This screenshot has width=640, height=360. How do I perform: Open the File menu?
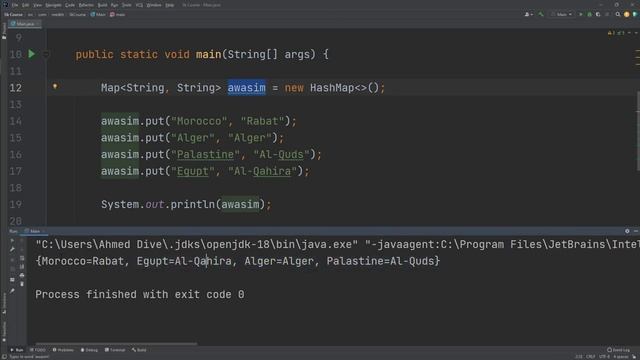pyautogui.click(x=15, y=5)
